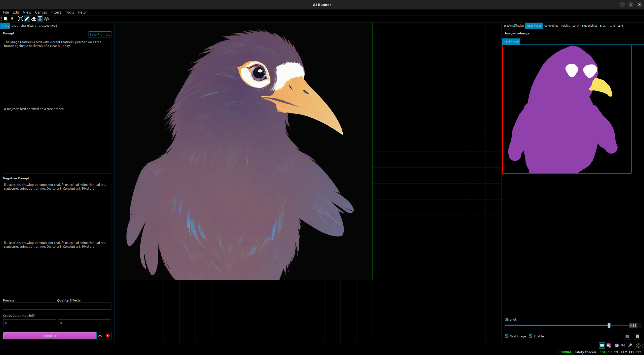Open settings gear icon
Viewport: 644px width, 355px height.
pos(638,345)
